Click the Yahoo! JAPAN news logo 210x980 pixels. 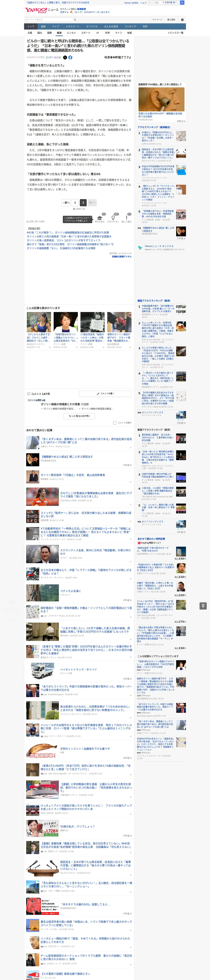42,10
